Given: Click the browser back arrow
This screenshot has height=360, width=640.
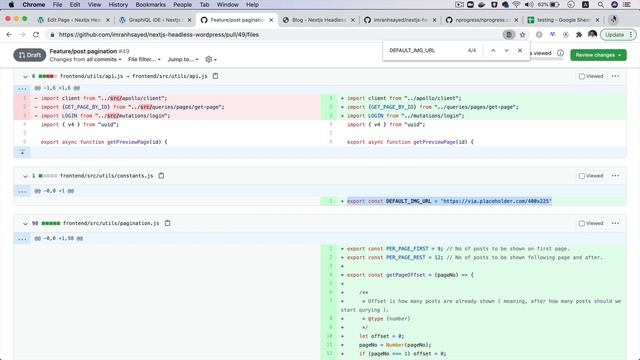Looking at the screenshot, I should 9,35.
